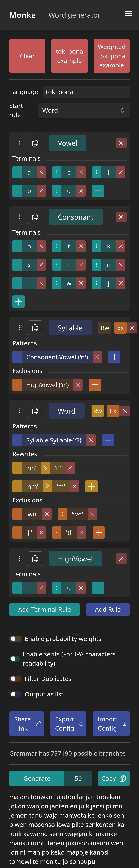Open options for terminal 't' handle

tap(57, 246)
